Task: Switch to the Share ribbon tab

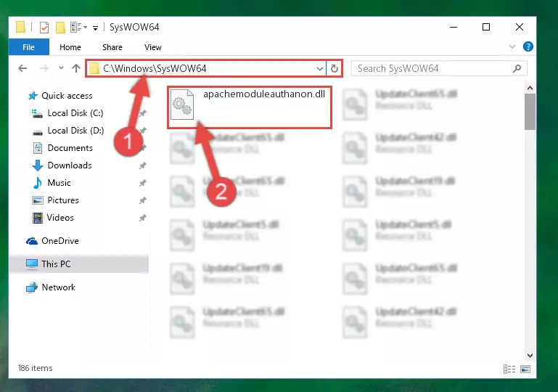Action: tap(112, 47)
